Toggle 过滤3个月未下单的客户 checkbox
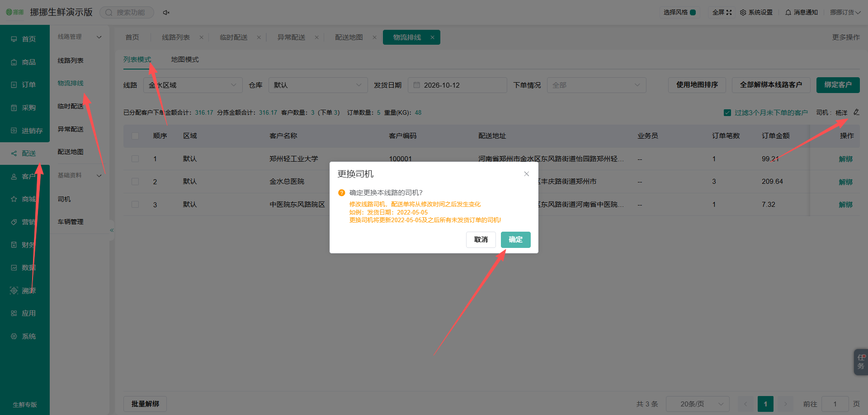This screenshot has height=415, width=868. coord(727,113)
